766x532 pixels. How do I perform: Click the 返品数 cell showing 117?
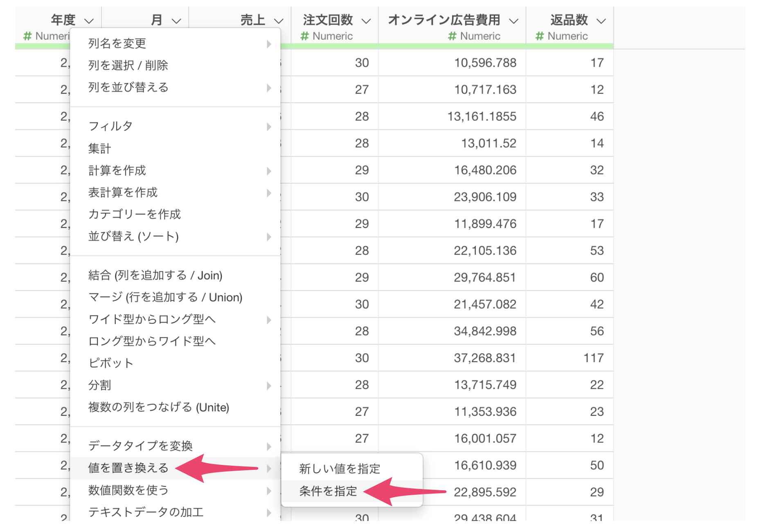[x=593, y=358]
